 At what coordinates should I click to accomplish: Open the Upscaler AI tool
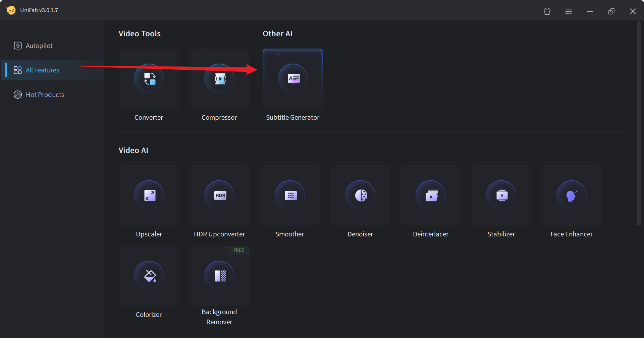tap(149, 195)
